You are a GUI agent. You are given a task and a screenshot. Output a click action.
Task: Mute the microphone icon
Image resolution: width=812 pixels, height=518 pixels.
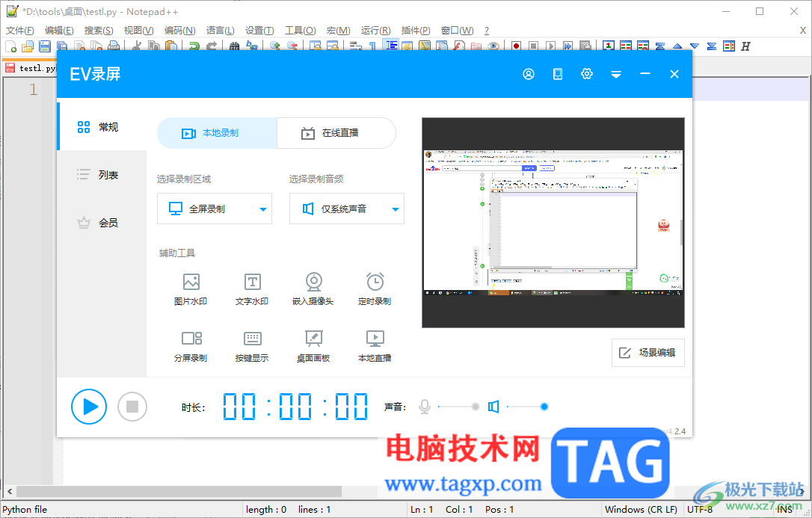pyautogui.click(x=425, y=407)
